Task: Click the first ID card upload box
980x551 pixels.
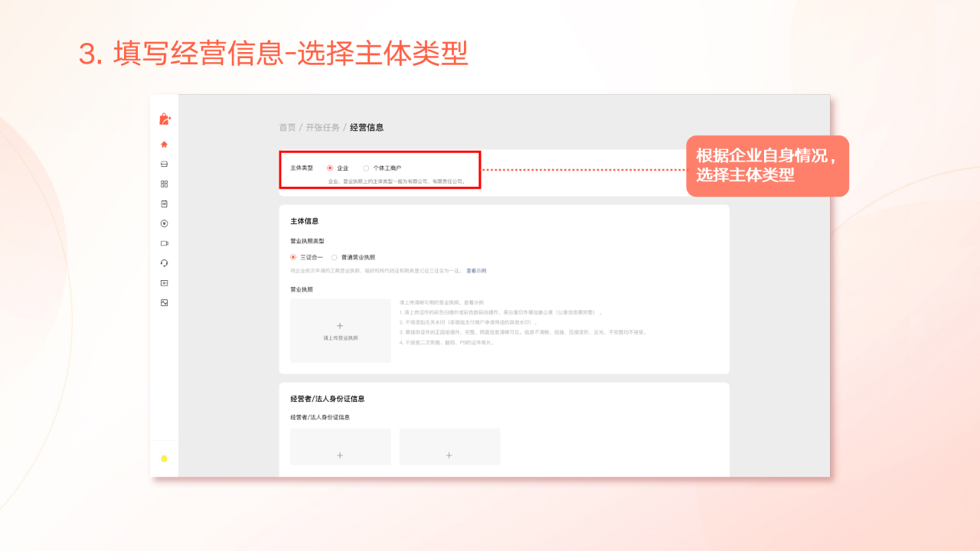Action: point(341,447)
